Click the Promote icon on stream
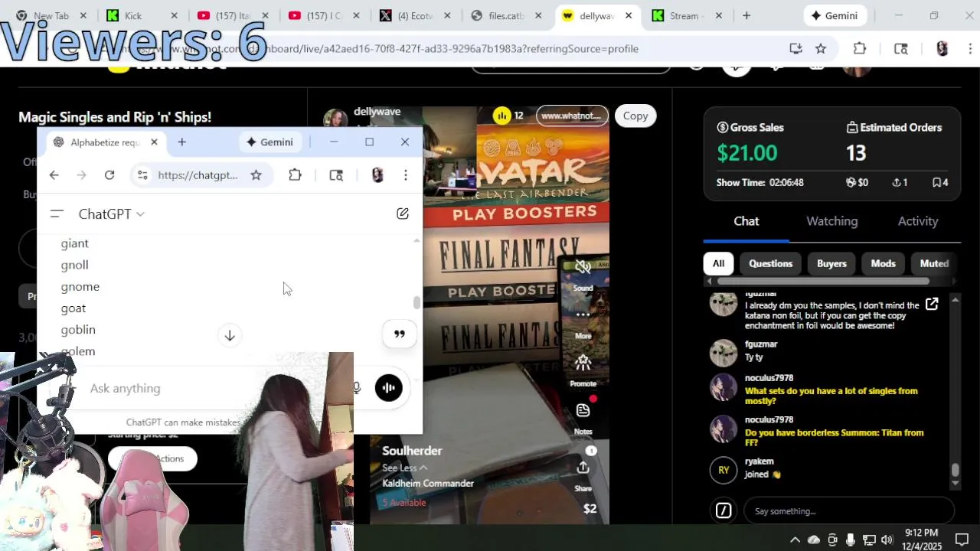Viewport: 980px width, 551px height. click(583, 362)
